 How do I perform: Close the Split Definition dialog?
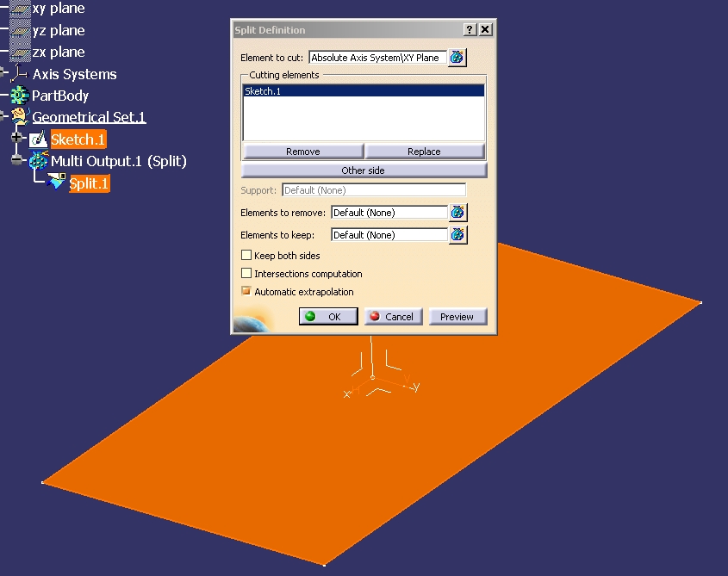(x=485, y=30)
